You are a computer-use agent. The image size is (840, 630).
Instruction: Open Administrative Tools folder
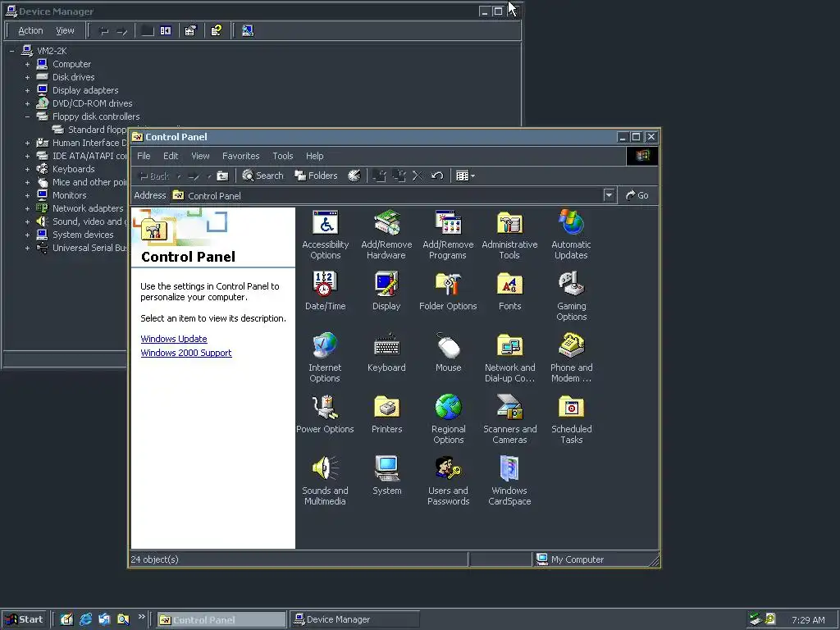pos(509,235)
